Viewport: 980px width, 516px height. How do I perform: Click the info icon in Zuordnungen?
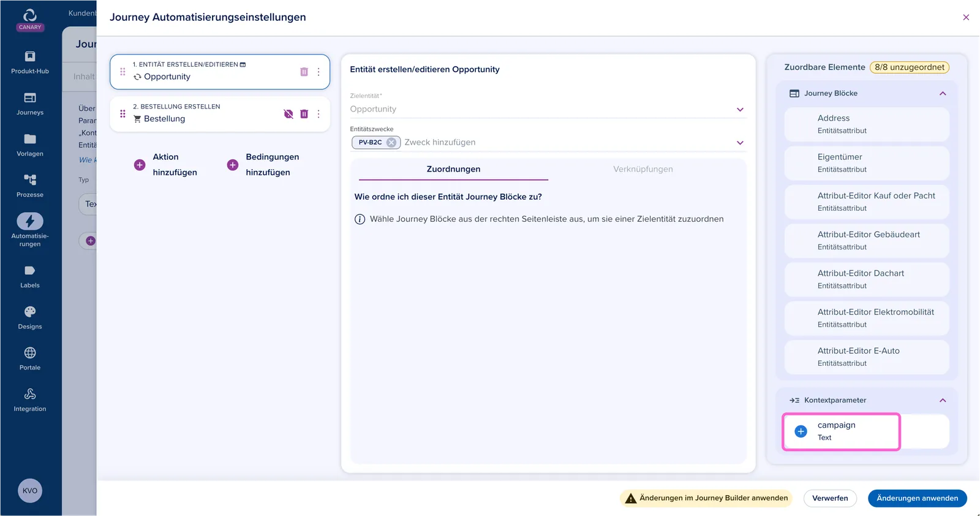click(x=360, y=219)
